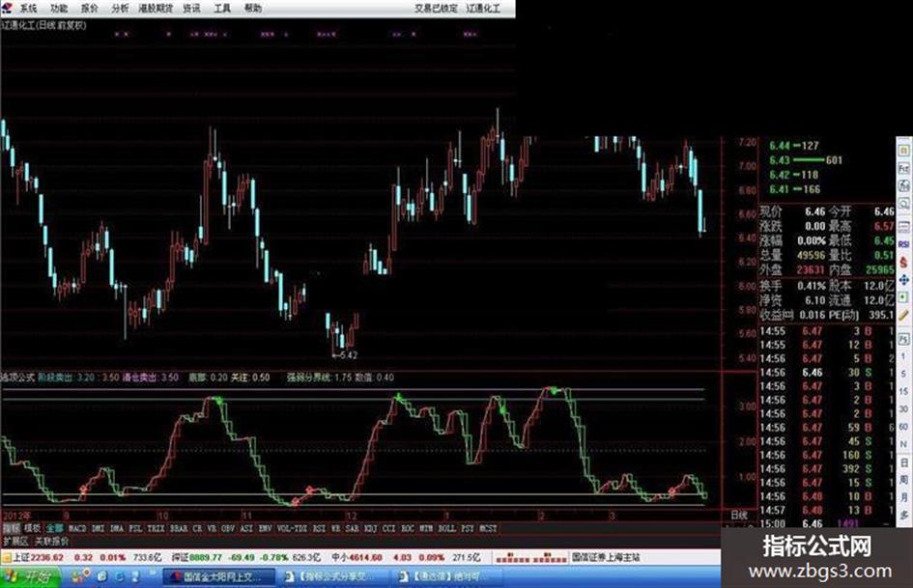Click the blue four-arrow move icon
The width and height of the screenshot is (913, 588).
pyautogui.click(x=903, y=280)
